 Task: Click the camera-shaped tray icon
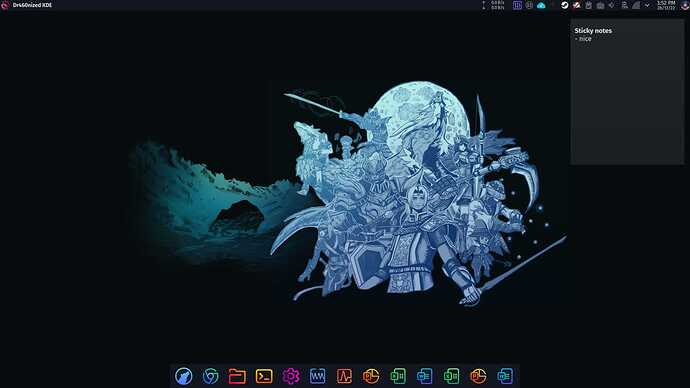(600, 5)
